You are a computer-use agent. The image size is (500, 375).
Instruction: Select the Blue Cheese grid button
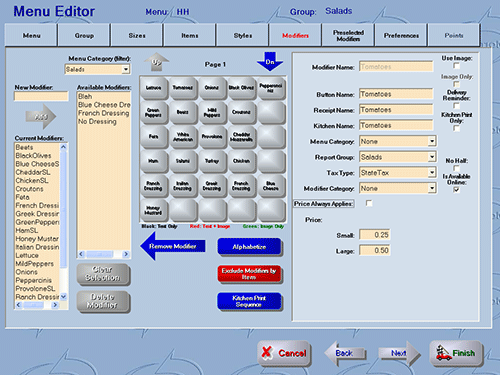coord(271,186)
